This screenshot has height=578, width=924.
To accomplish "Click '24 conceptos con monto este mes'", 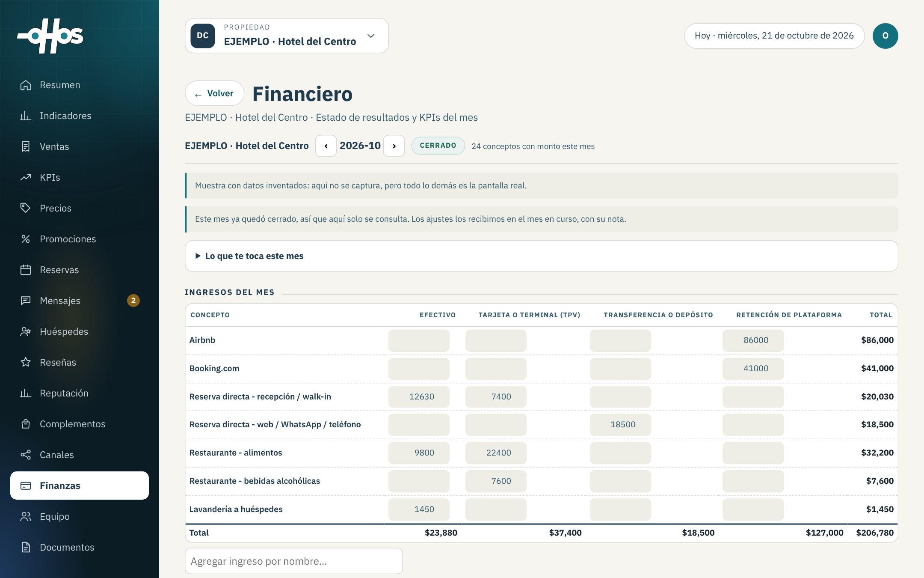I will click(533, 146).
